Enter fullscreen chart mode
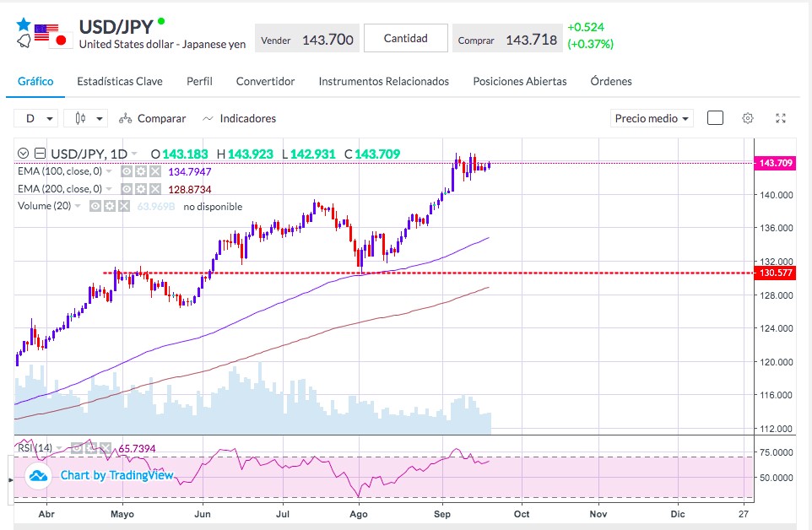Viewport: 812px width, 530px height. coord(781,118)
